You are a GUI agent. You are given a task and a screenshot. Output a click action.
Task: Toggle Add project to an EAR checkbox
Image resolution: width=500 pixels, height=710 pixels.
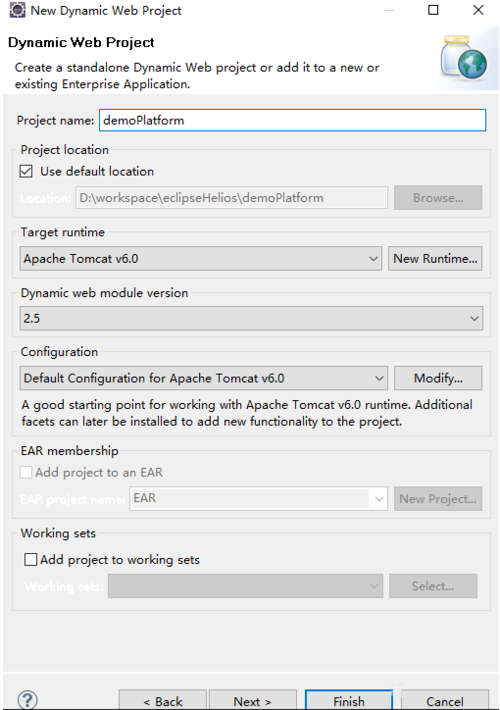pos(26,472)
